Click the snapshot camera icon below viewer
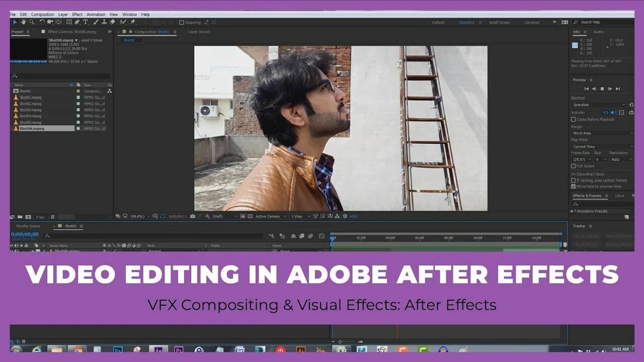The width and height of the screenshot is (644, 362). pos(193,216)
